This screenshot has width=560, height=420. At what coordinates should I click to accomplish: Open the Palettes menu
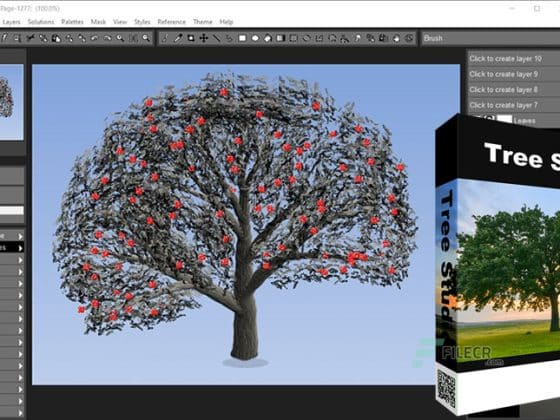tap(72, 22)
